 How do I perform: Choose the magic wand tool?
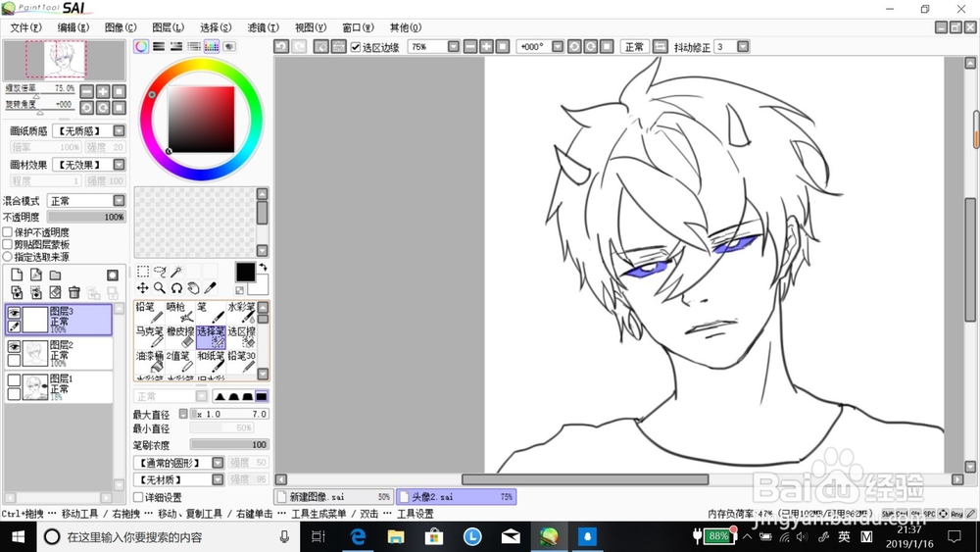pyautogui.click(x=176, y=271)
